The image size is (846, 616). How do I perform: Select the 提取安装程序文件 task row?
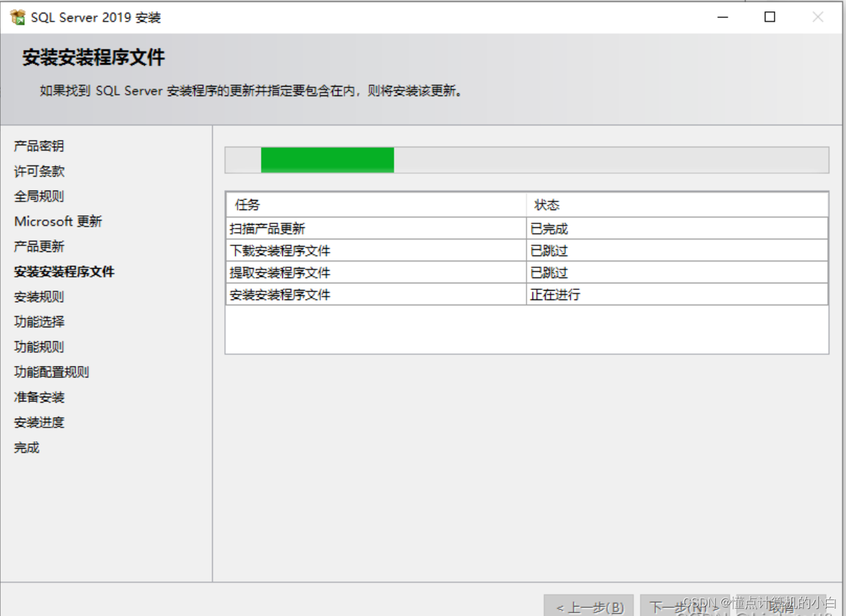527,273
